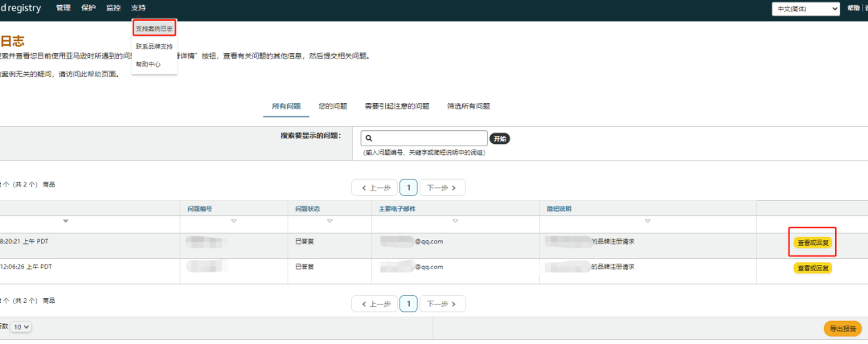Sort by 简短说明 column header

pyautogui.click(x=559, y=209)
